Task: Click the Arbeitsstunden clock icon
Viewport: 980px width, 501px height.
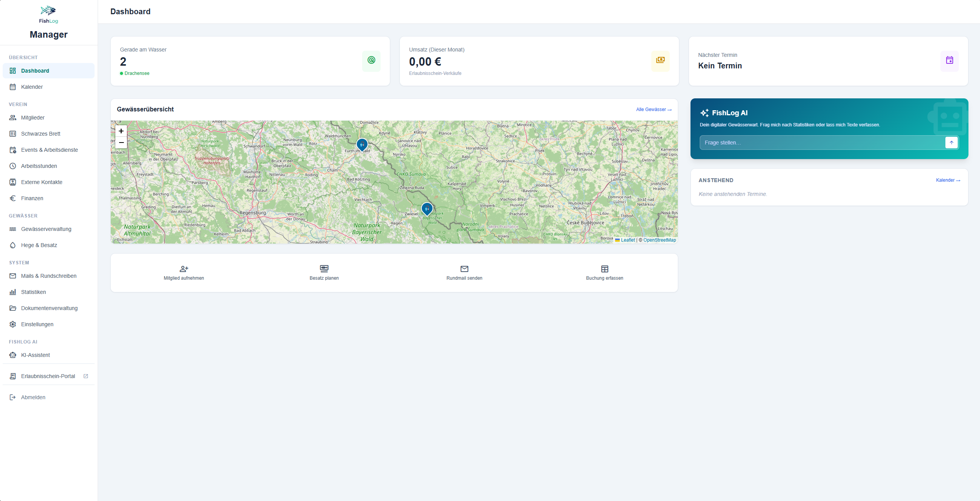Action: coord(13,166)
